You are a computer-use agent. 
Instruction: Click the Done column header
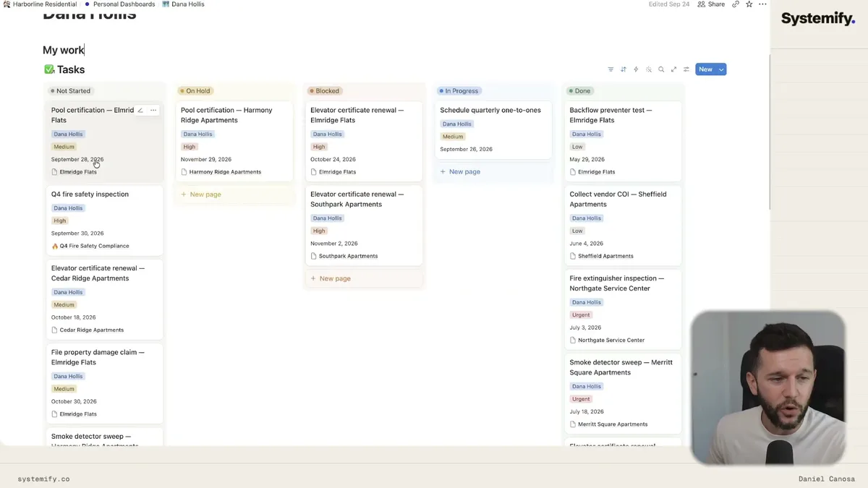[x=580, y=91]
